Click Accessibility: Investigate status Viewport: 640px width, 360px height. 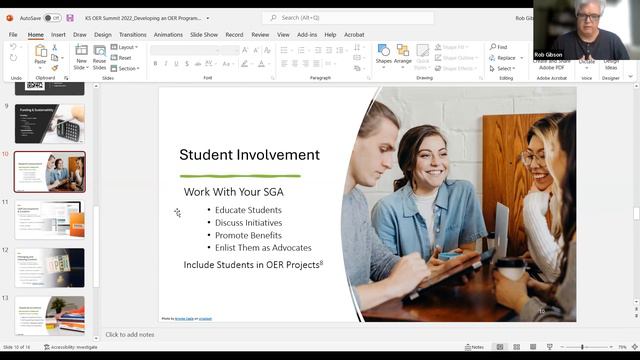coord(71,347)
